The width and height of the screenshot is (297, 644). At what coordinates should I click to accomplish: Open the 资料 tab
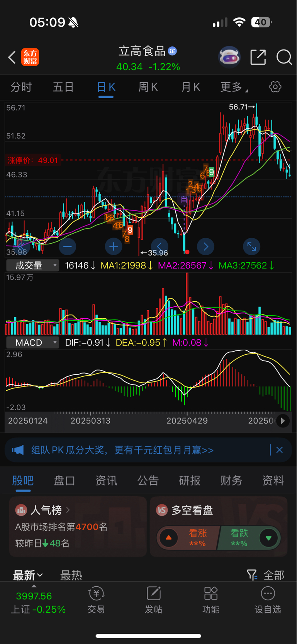[273, 480]
